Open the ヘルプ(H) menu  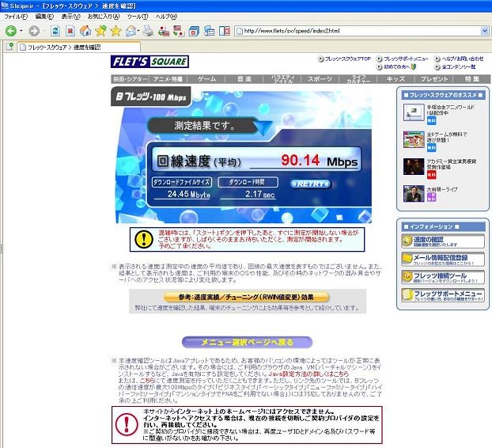tap(166, 17)
